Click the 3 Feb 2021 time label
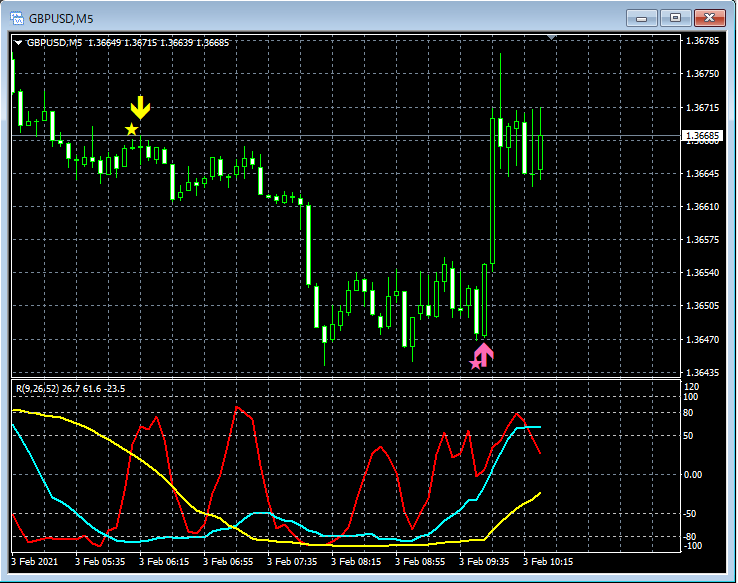738x583 pixels. 34,561
